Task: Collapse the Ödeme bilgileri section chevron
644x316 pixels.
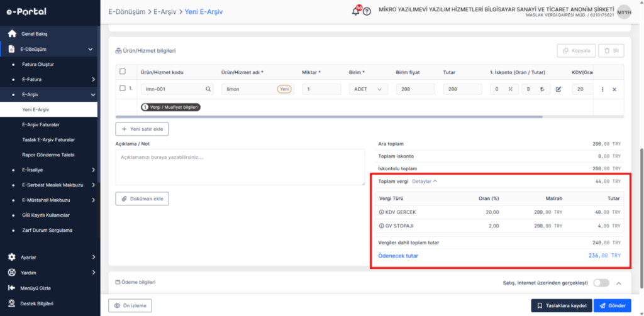Action: [619, 283]
